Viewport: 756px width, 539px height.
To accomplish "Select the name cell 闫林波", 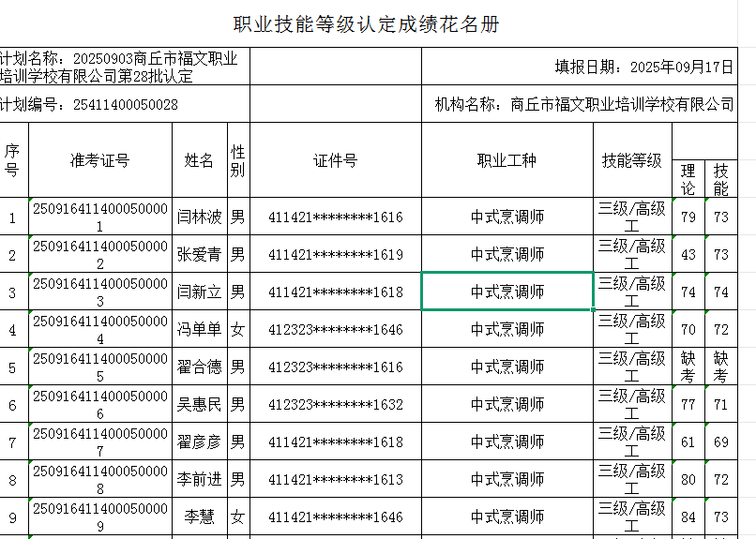I will [200, 217].
